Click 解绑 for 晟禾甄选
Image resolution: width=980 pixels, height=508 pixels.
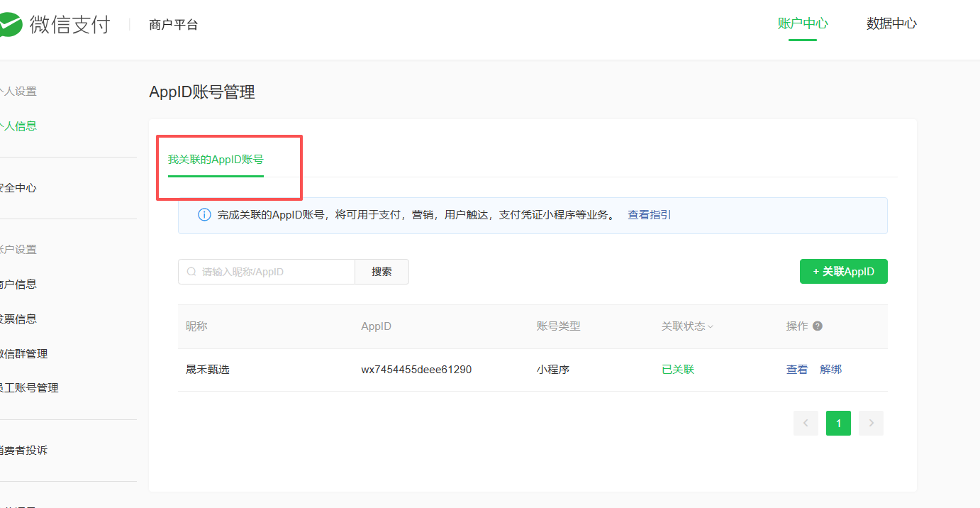(831, 370)
